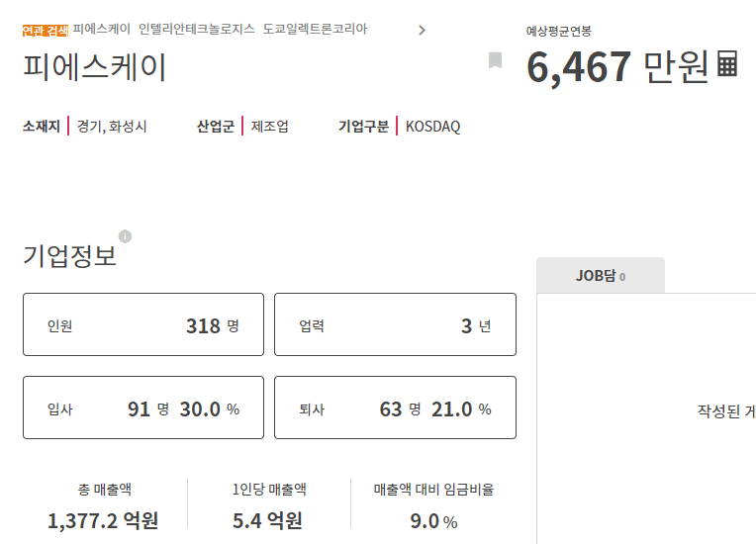The height and width of the screenshot is (544, 756).
Task: Open related search 피에스케이
Action: click(102, 29)
